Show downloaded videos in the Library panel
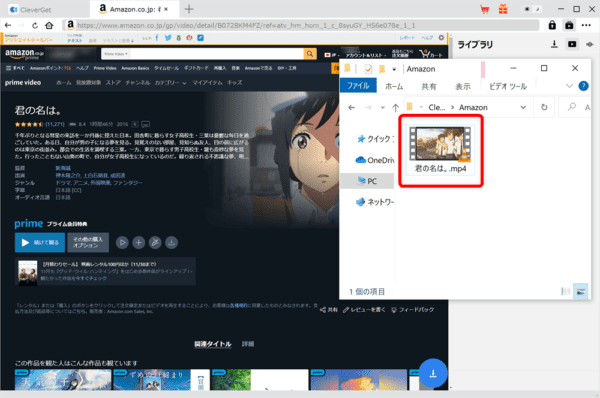 [x=572, y=44]
